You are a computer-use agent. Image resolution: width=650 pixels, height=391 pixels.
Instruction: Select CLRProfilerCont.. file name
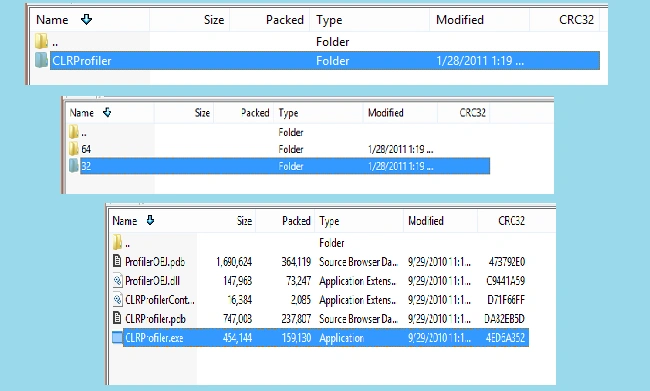tap(160, 300)
